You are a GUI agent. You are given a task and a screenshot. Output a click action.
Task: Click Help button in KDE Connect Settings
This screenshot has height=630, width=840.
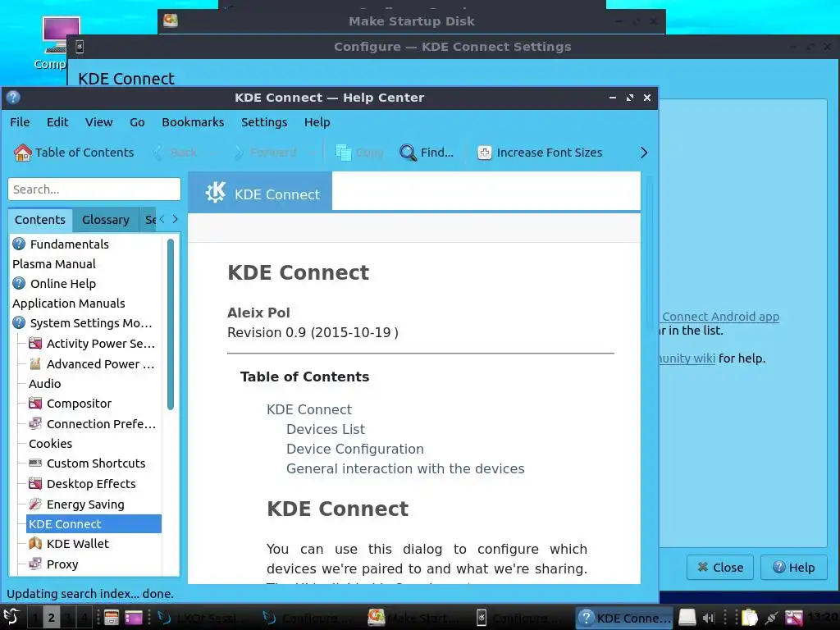point(794,568)
